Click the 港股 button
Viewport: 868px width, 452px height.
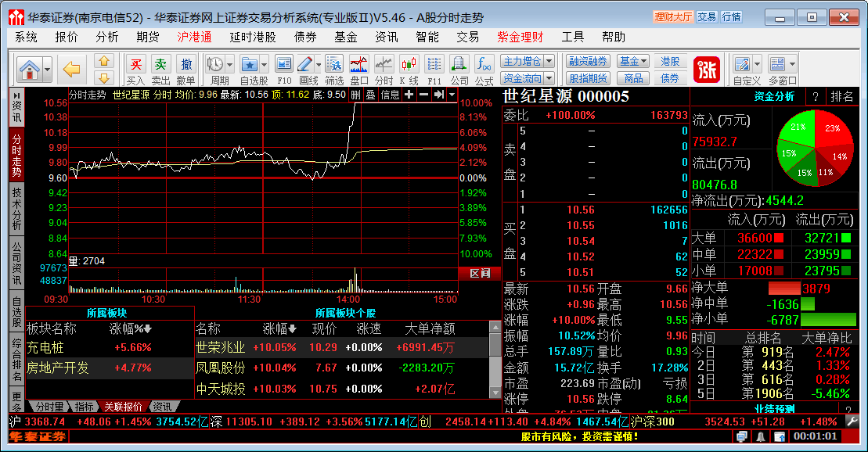click(x=670, y=61)
